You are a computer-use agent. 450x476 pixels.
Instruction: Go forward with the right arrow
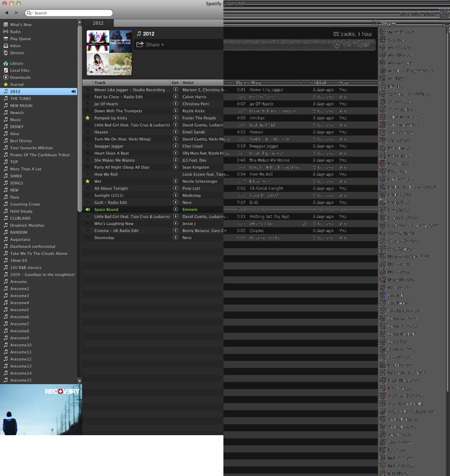tap(16, 13)
